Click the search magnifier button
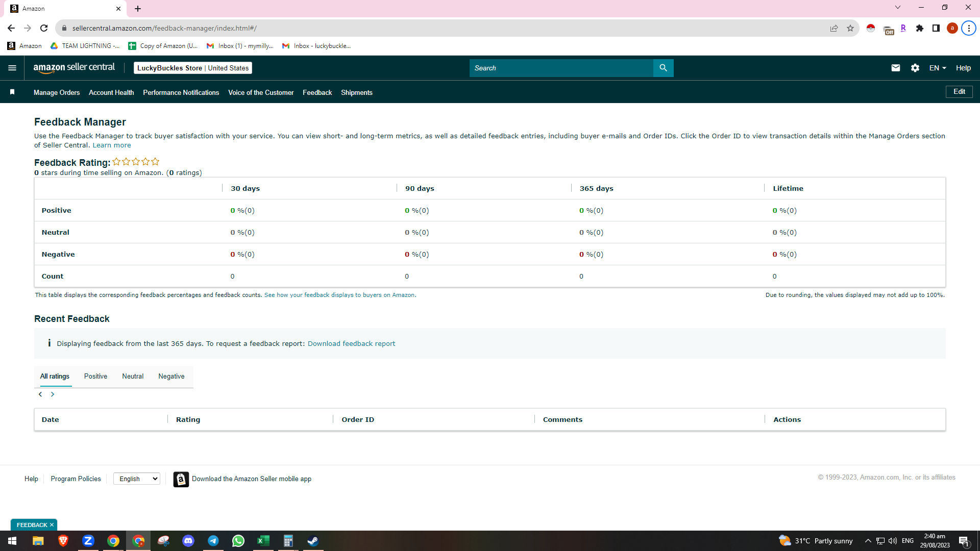 (663, 68)
